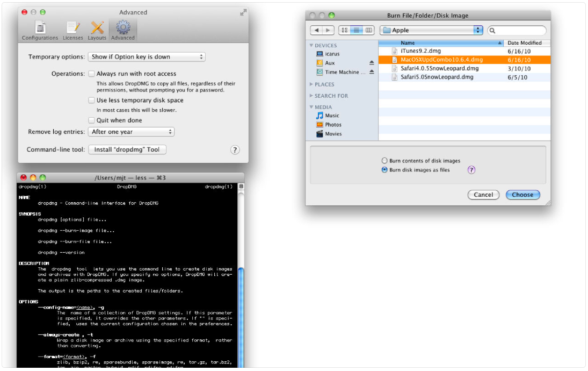Image resolution: width=588 pixels, height=371 pixels.
Task: Switch file browser to column view
Action: [368, 30]
